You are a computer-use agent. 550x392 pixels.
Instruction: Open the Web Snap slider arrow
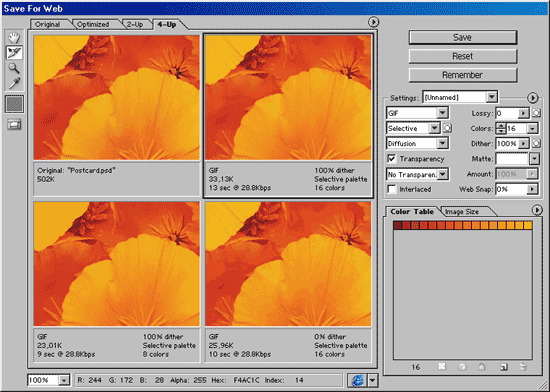tap(532, 189)
